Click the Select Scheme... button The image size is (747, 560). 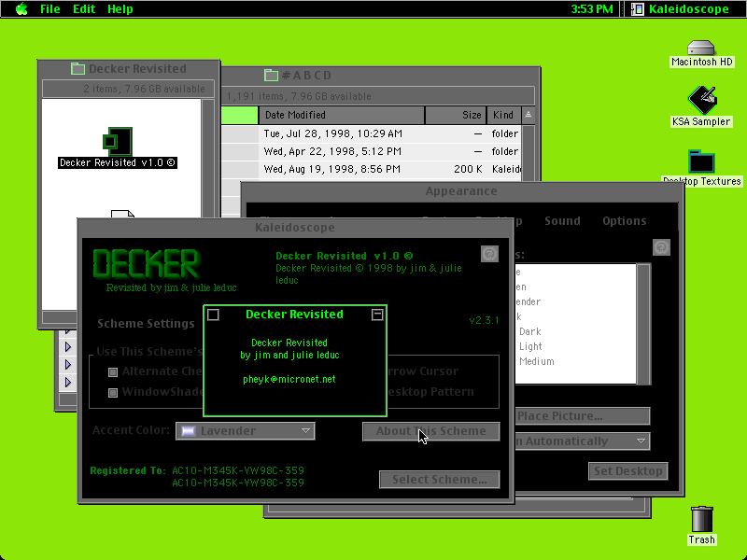(439, 480)
